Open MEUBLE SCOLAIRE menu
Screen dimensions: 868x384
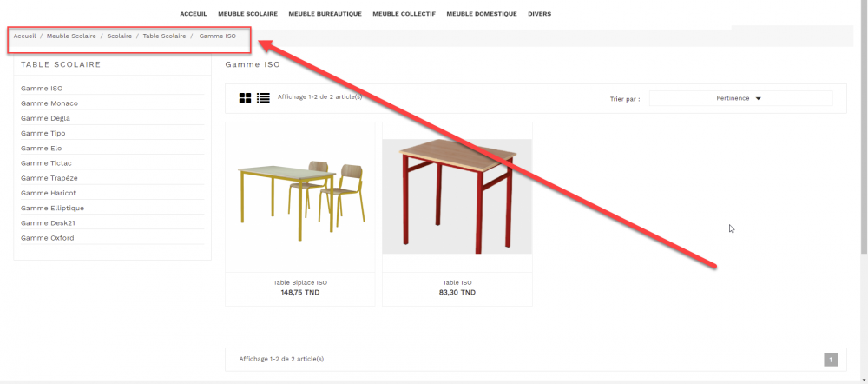pos(247,14)
